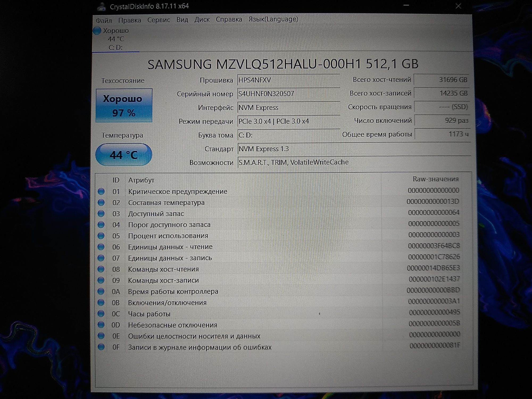Image resolution: width=532 pixels, height=399 pixels.
Task: Click raw value 000000000081F
Action: click(435, 346)
